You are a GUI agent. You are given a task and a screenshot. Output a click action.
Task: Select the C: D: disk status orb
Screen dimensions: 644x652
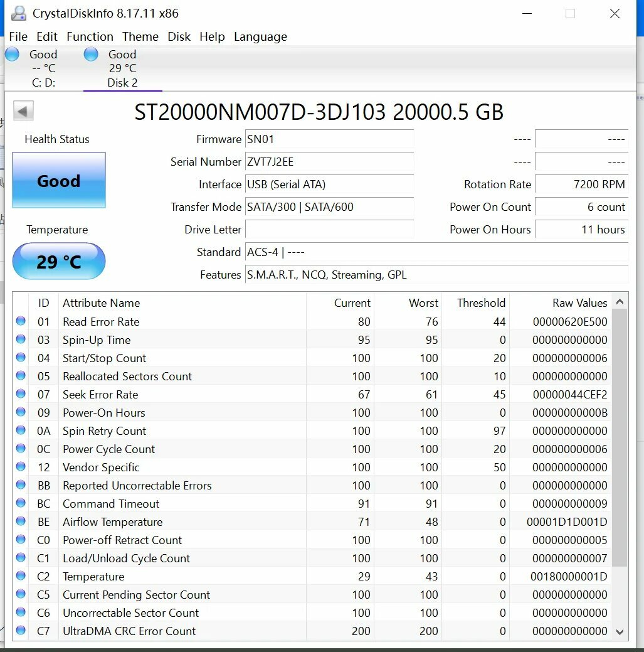tap(12, 54)
